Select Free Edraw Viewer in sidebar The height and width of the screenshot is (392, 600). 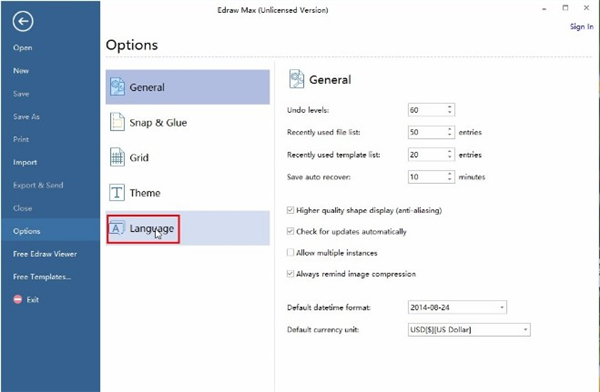(45, 254)
